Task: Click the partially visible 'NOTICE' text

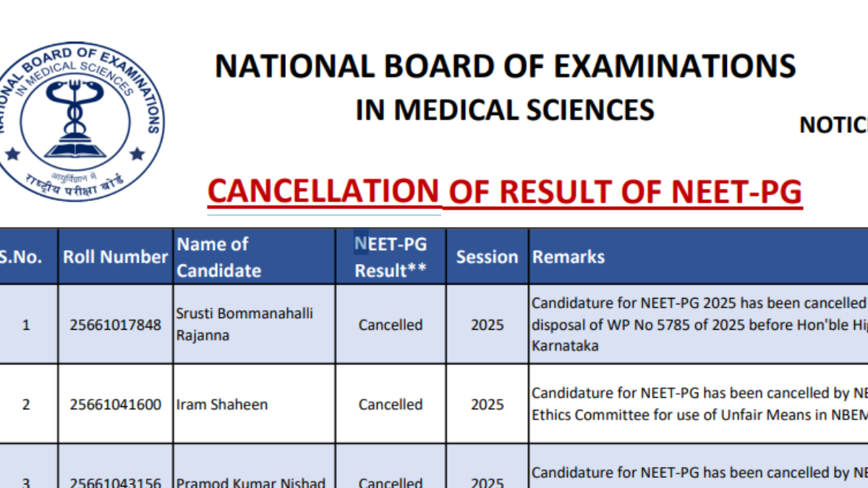Action: click(833, 125)
